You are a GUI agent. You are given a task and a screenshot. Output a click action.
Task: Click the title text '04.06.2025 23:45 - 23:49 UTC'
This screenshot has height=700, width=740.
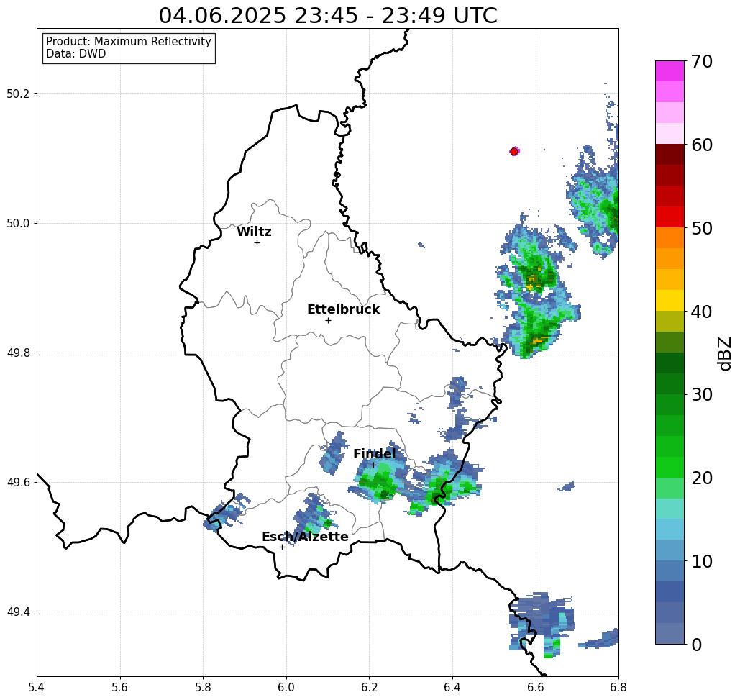click(x=328, y=15)
